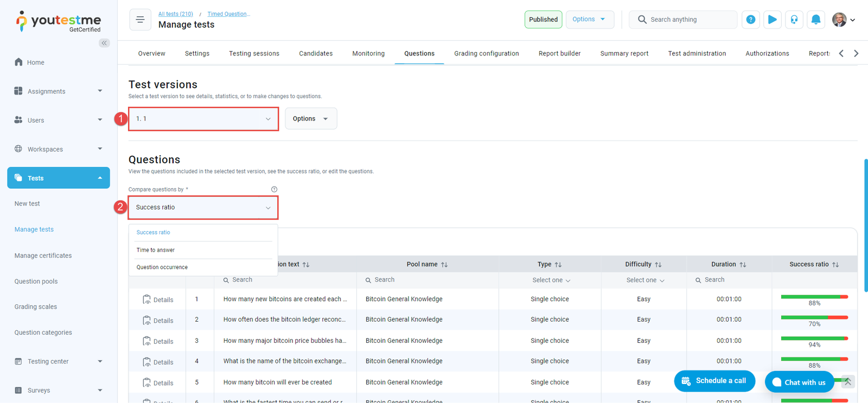
Task: Expand the Type filter Select one dropdown
Action: (551, 280)
